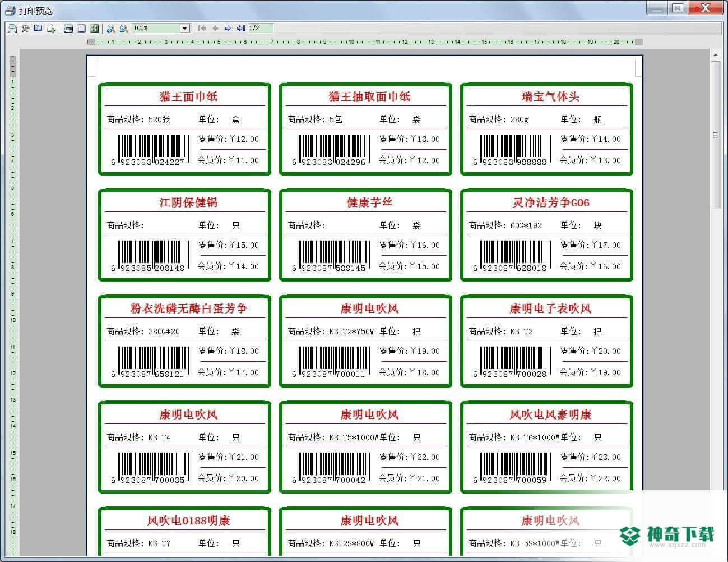Screen dimensions: 728x562
Task: Click the zoom in magnifier icon
Action: click(x=111, y=28)
